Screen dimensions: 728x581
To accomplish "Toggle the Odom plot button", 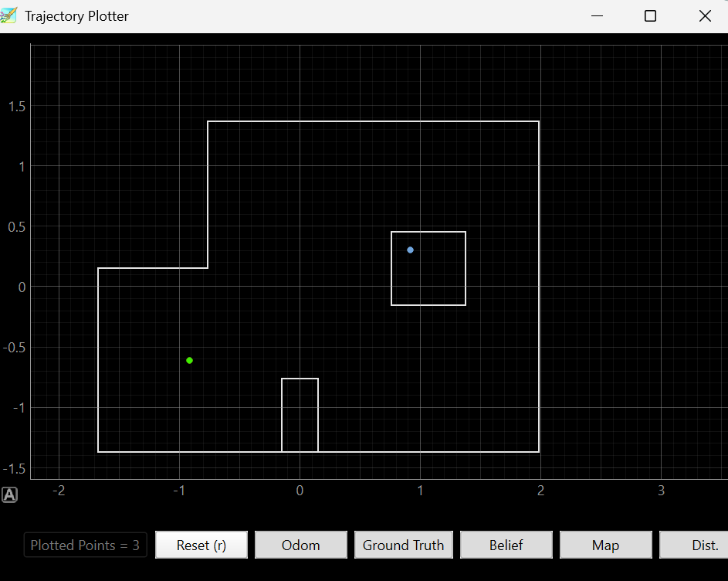I will point(301,545).
